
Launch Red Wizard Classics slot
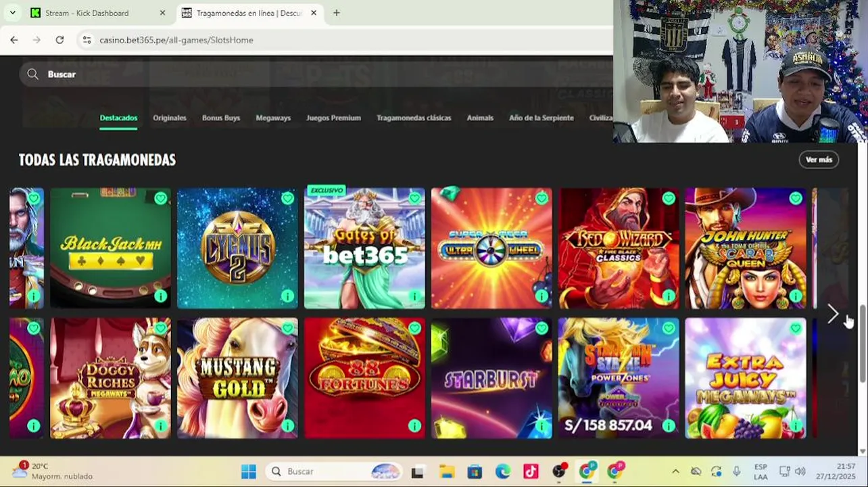[619, 248]
